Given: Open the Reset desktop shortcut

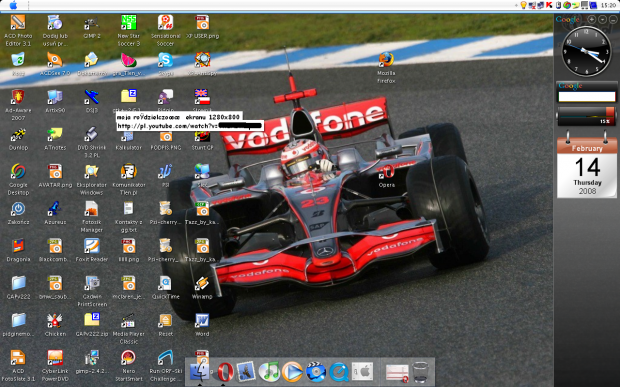Looking at the screenshot, I should click(166, 325).
